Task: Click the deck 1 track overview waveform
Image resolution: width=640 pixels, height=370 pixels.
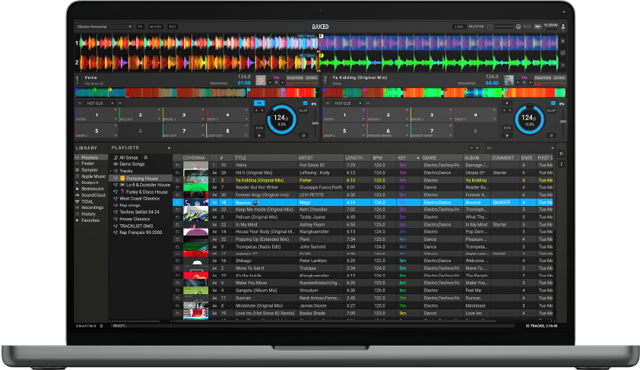Action: point(196,93)
